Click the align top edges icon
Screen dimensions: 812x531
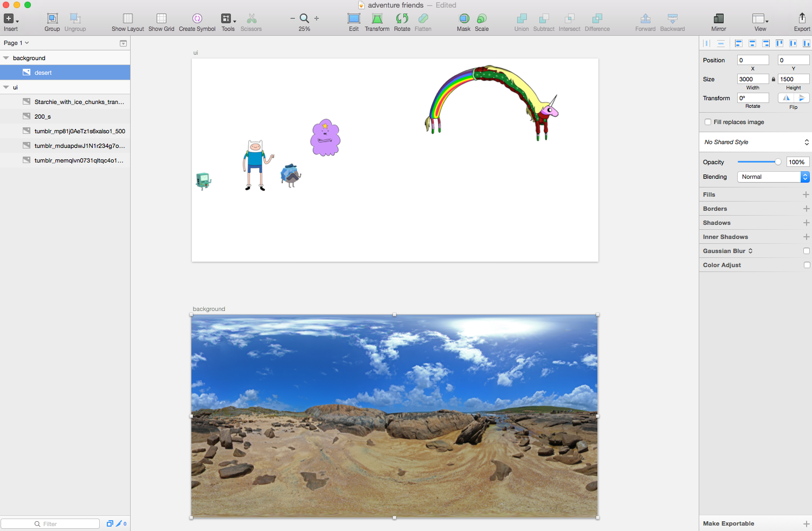(x=779, y=43)
